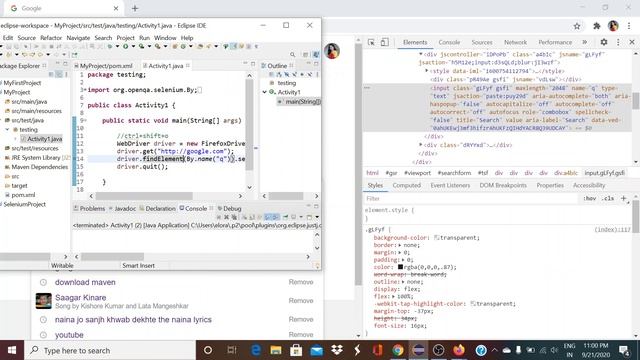This screenshot has width=640, height=360.
Task: Open the DevTools three-dot customize menu
Action: 618,42
